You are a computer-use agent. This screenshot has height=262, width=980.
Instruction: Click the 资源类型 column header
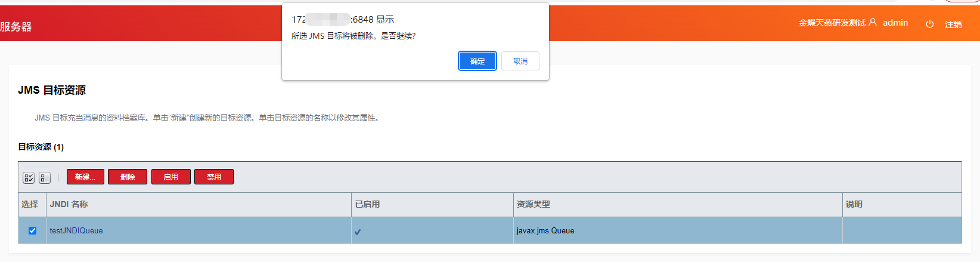click(533, 204)
